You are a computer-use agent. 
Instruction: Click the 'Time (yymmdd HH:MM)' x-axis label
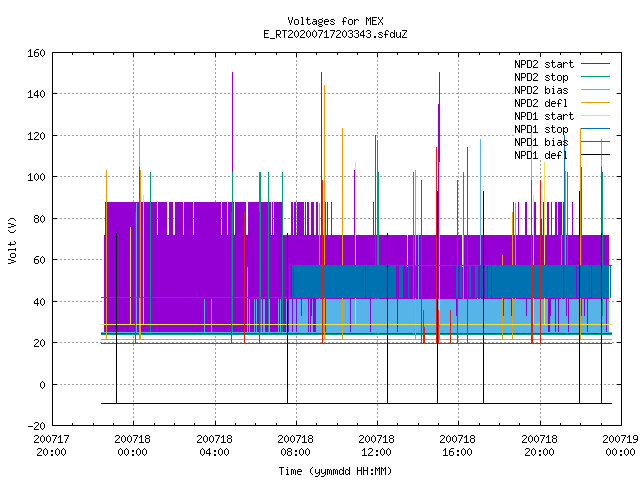[335, 471]
